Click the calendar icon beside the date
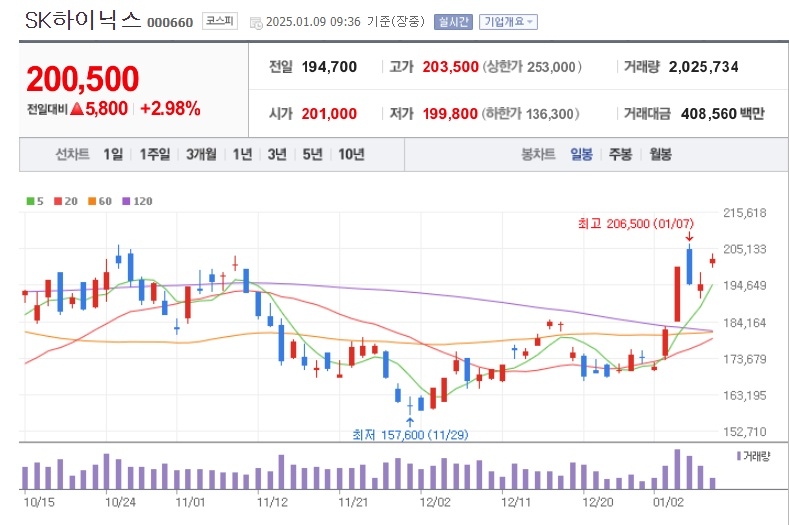789x525 pixels. coord(256,23)
